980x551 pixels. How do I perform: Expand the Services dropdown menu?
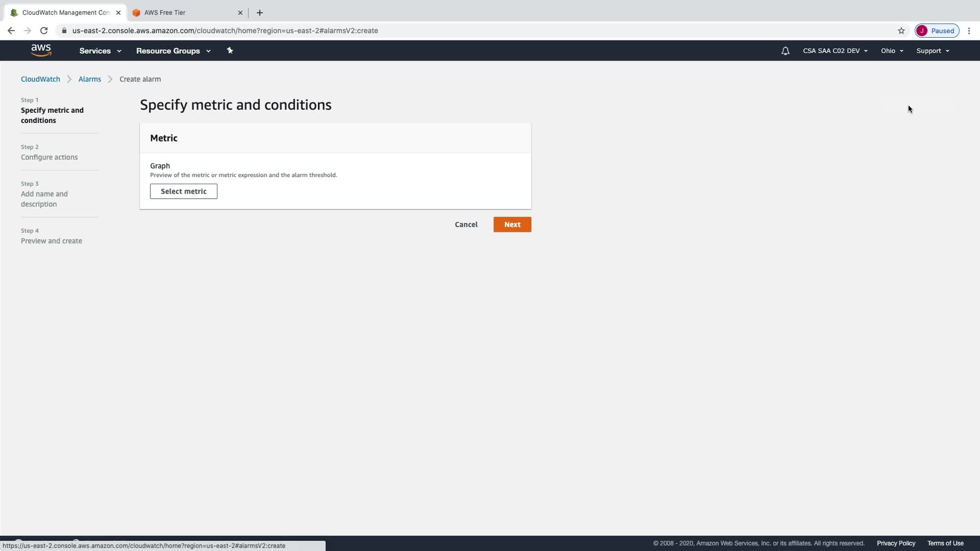(100, 51)
